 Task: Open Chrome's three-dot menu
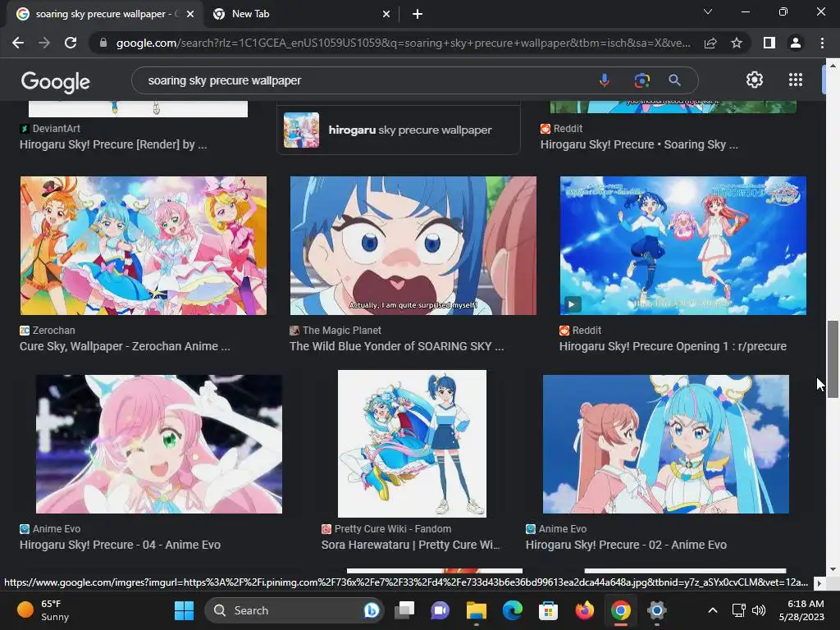point(822,43)
